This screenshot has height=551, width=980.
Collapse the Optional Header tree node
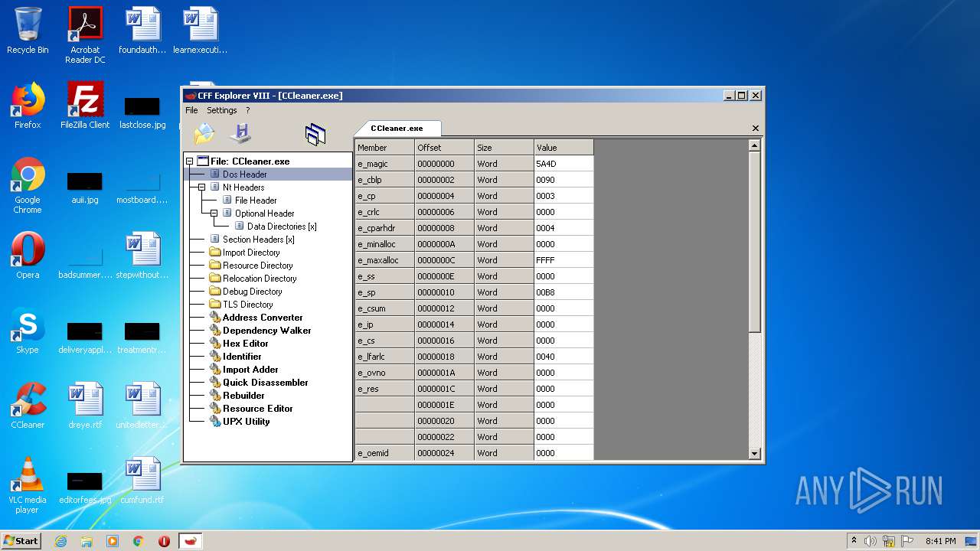click(x=214, y=214)
